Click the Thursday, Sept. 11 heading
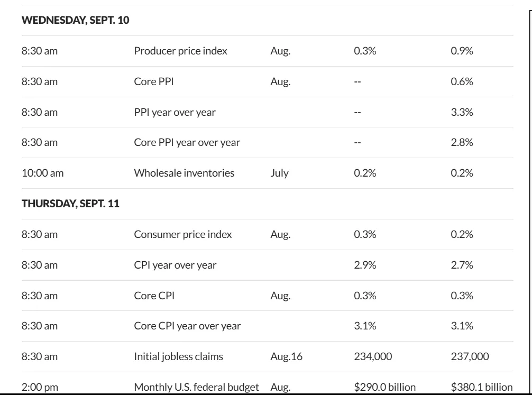This screenshot has height=395, width=532. point(70,204)
